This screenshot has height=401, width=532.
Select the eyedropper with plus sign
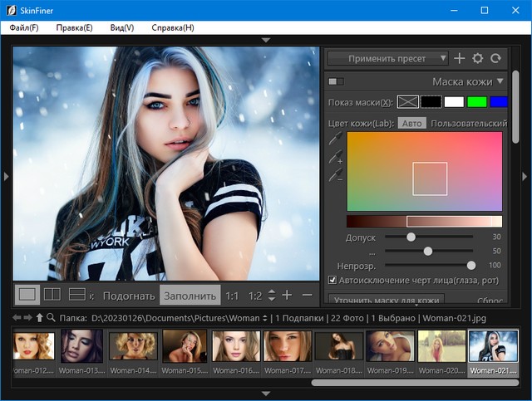pos(335,157)
